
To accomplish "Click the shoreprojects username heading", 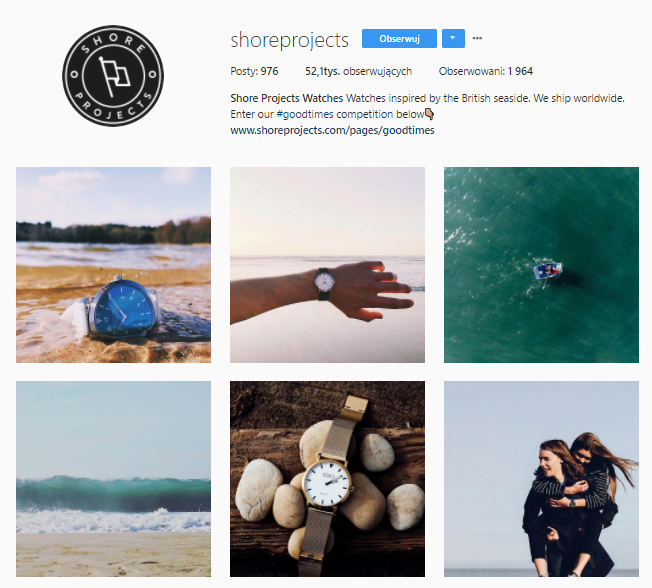I will pyautogui.click(x=289, y=40).
